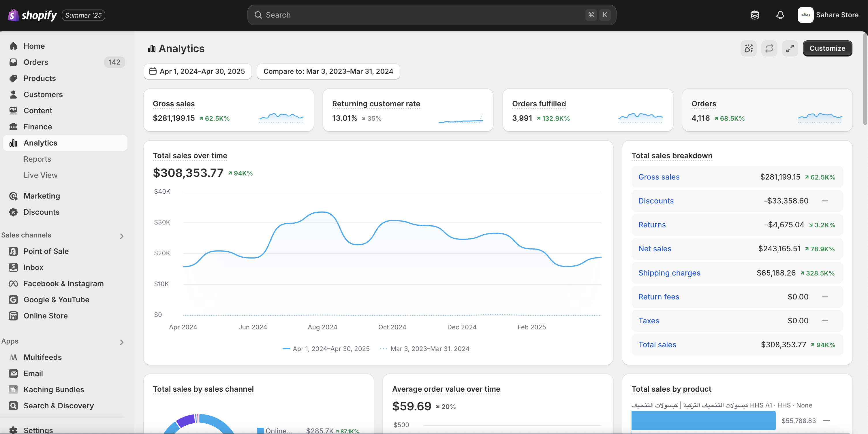Open Total sales by product title

click(x=671, y=389)
